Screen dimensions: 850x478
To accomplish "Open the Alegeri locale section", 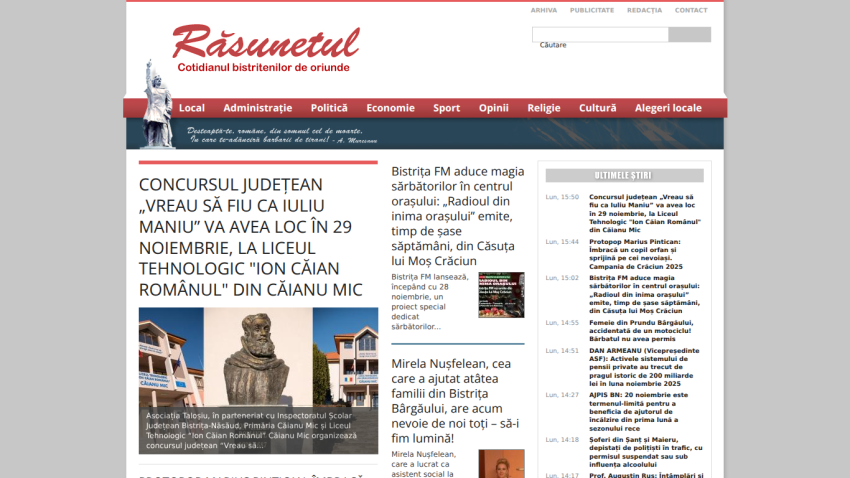I will point(668,108).
